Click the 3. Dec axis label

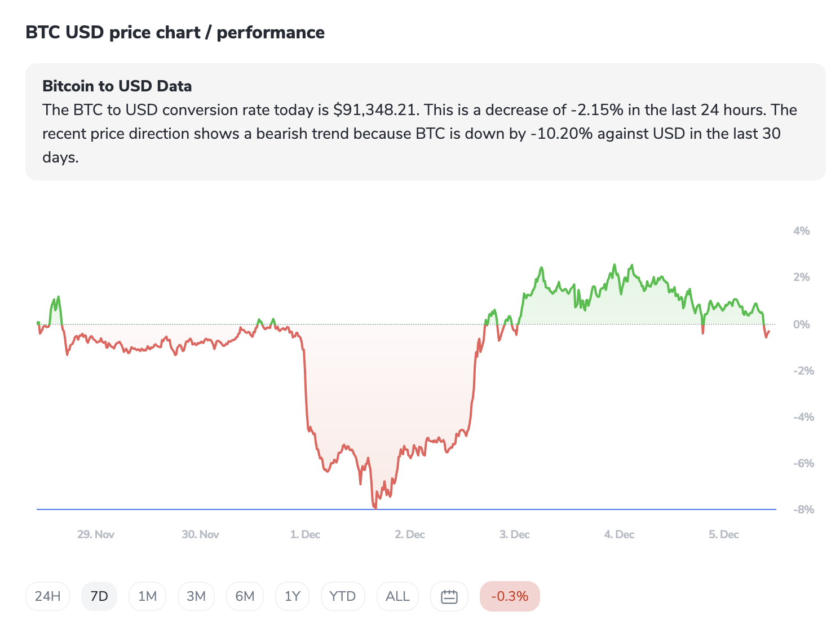[514, 534]
